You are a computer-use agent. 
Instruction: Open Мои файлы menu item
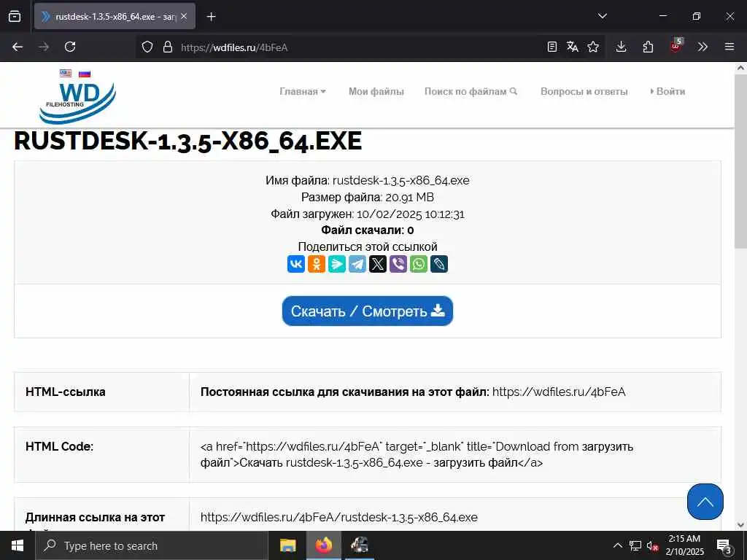pyautogui.click(x=376, y=91)
